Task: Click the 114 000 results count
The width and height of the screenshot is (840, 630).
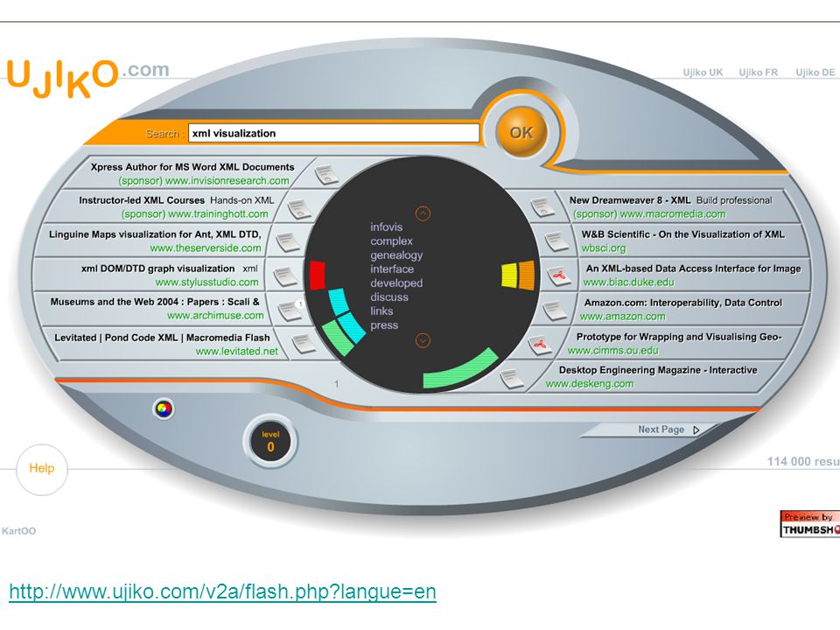Action: pos(803,461)
